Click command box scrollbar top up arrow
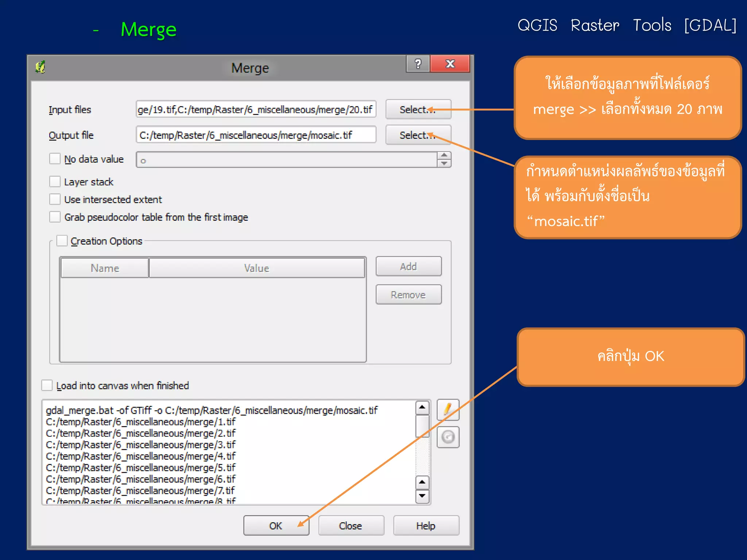Screen dimensions: 747x560 click(x=422, y=407)
